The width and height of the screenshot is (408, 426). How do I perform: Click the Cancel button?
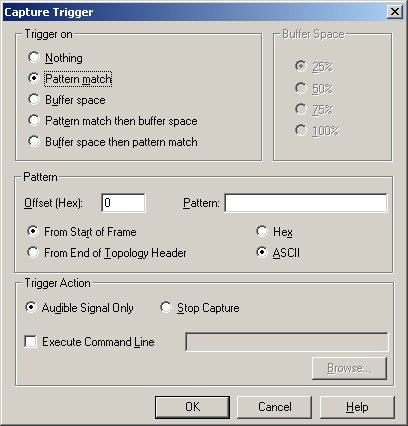(x=274, y=407)
